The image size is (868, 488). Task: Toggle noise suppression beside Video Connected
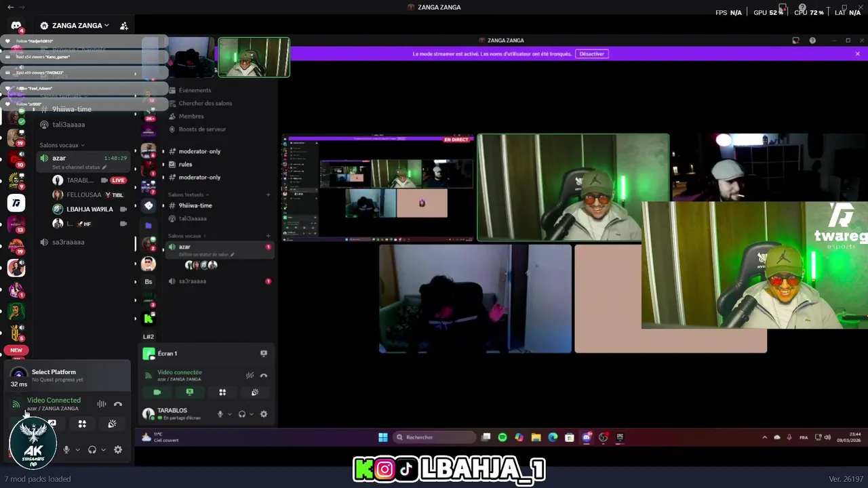coord(102,404)
